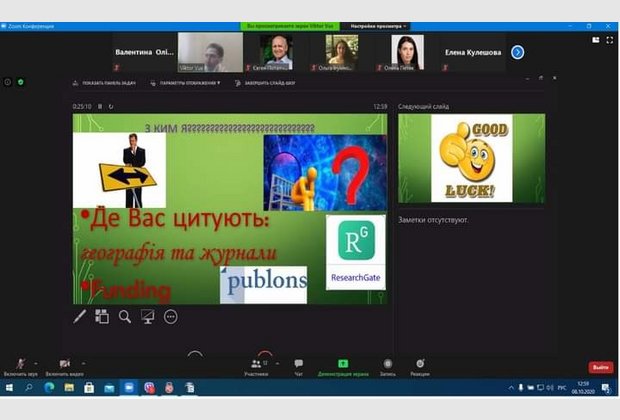Viewport: 620px width, 420px height.
Task: Open Настройки просмотра view options dropdown
Action: click(x=378, y=26)
